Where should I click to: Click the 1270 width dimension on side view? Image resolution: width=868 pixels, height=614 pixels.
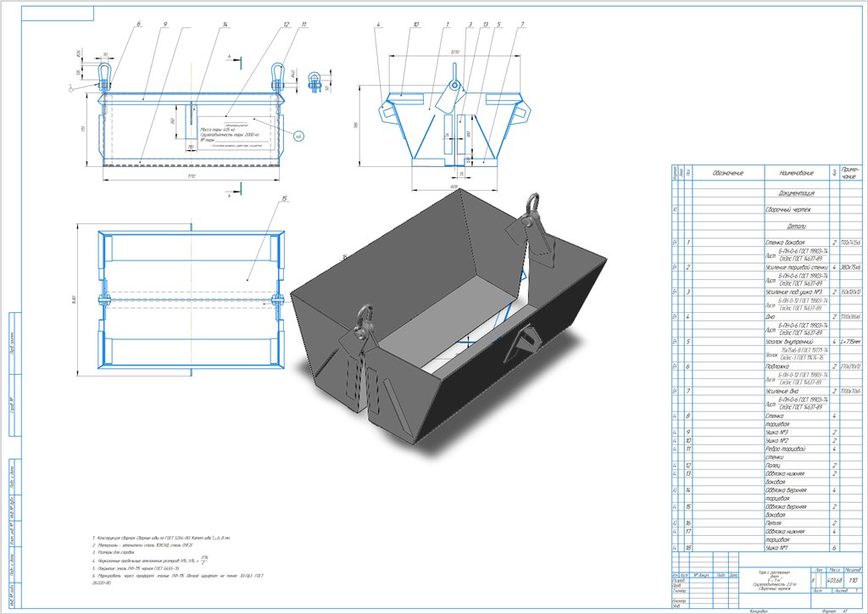point(455,52)
